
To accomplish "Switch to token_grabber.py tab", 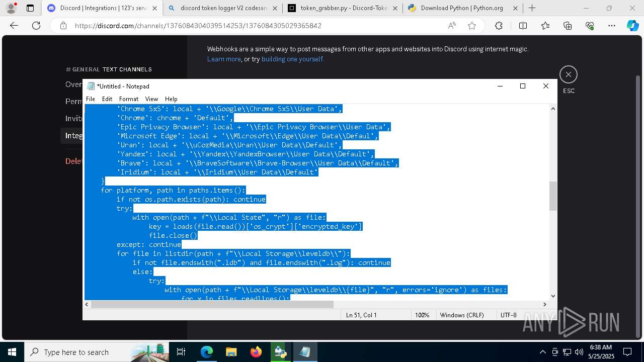I will (343, 8).
